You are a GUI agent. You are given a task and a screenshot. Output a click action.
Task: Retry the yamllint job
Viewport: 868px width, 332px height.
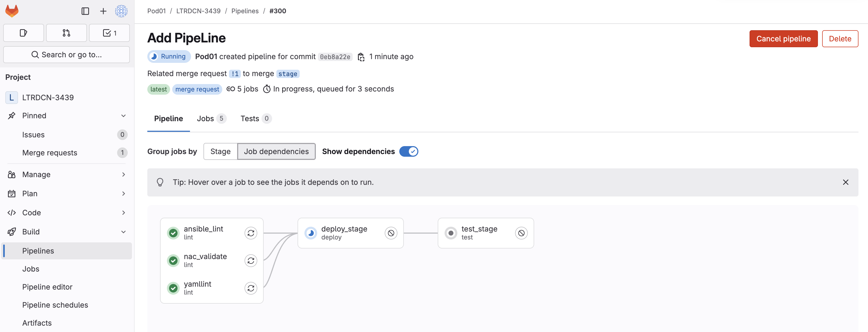coord(251,288)
